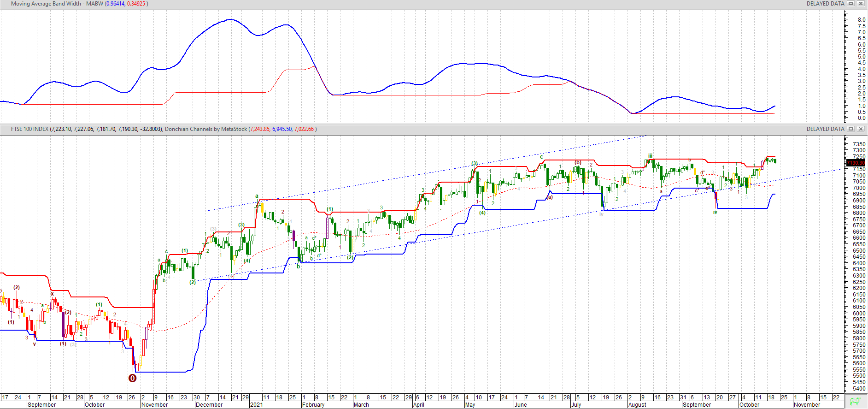The height and width of the screenshot is (409, 868).
Task: Click the current price tag on axis
Action: point(856,163)
